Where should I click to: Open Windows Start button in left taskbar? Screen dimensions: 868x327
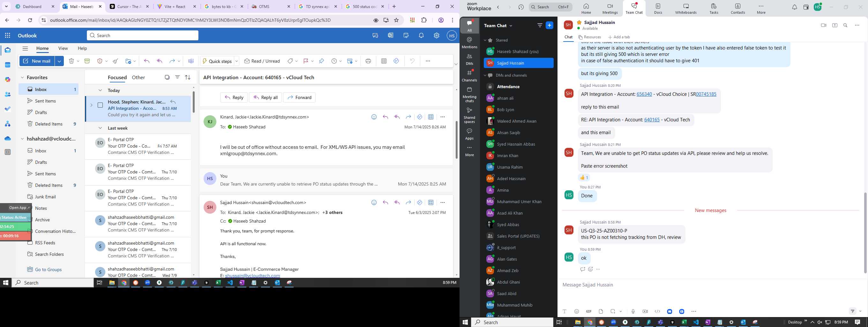pos(6,283)
